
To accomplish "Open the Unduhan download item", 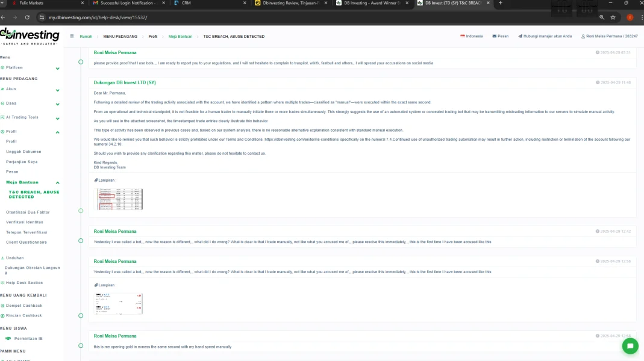I will point(14,258).
